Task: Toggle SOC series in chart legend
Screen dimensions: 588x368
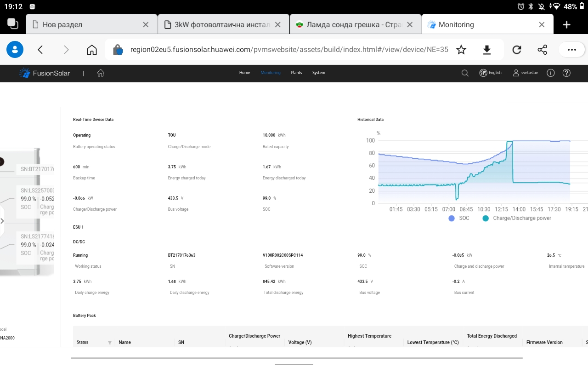Action: [x=459, y=218]
